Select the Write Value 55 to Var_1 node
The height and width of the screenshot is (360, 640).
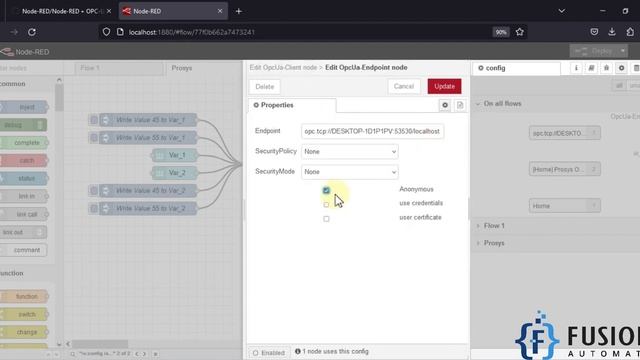[x=148, y=138]
